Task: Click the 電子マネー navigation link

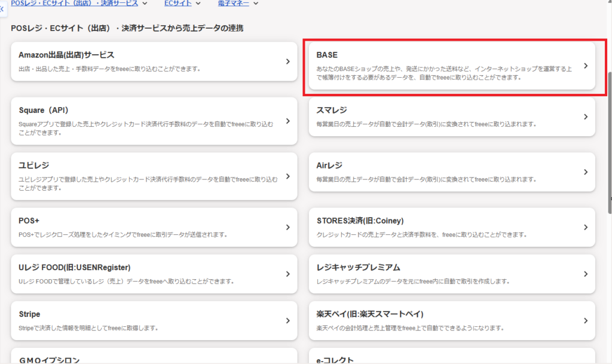Action: [x=234, y=3]
